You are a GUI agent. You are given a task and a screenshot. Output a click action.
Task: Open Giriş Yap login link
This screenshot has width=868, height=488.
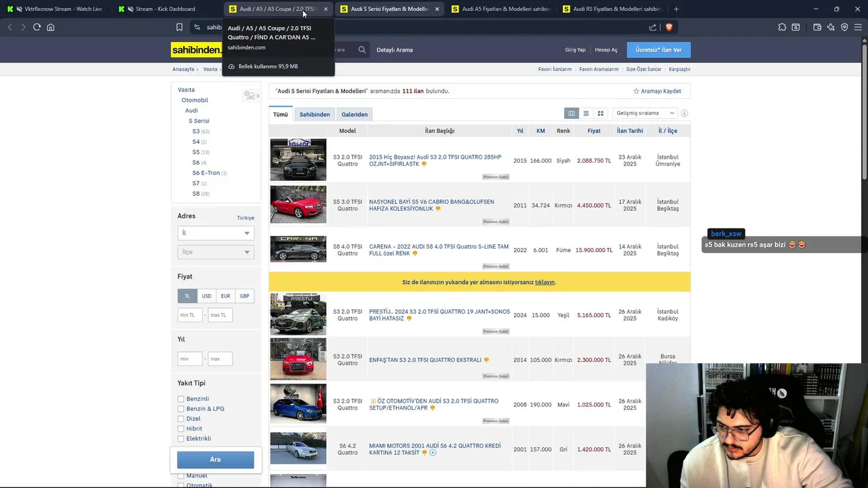[575, 50]
